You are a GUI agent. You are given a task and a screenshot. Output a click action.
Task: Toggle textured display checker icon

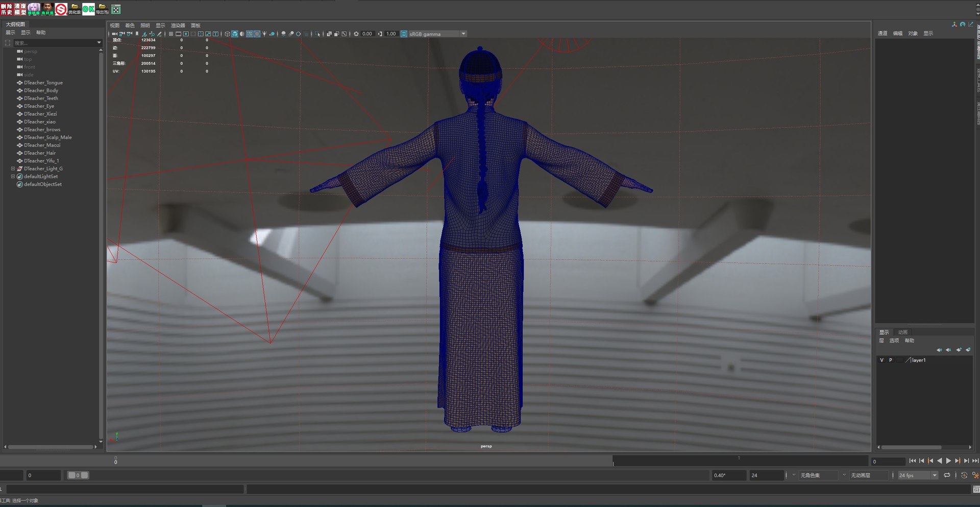[x=257, y=34]
